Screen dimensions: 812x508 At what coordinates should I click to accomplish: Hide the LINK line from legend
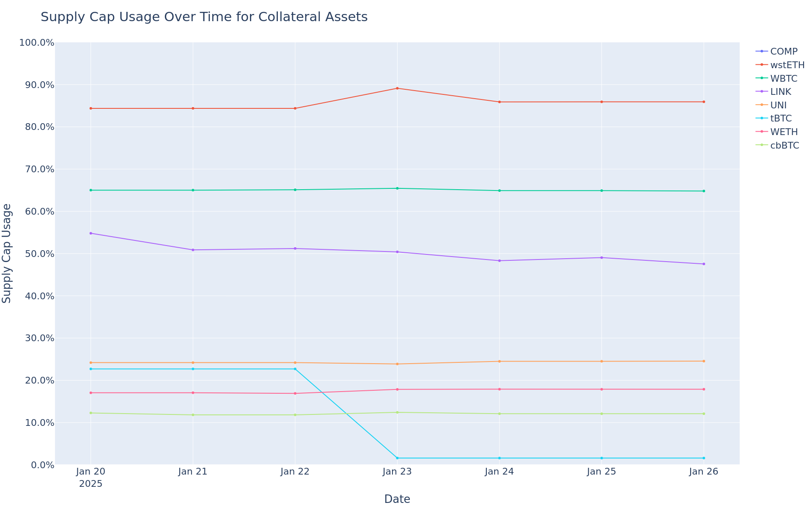tap(780, 92)
